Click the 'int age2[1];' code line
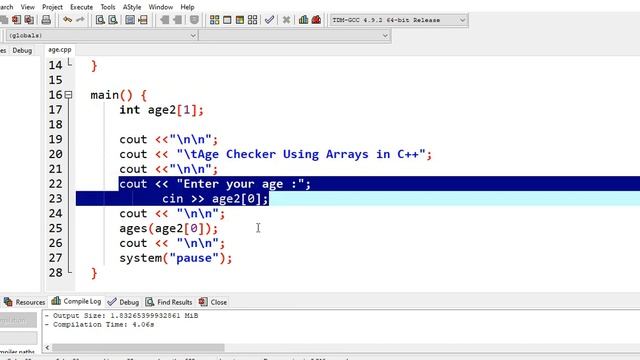This screenshot has height=360, width=640. tap(161, 110)
